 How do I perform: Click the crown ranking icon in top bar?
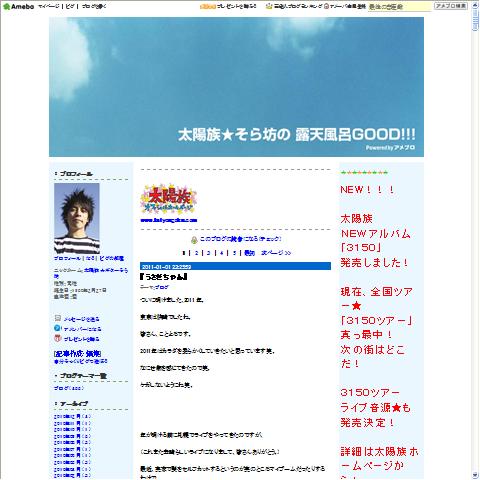click(x=269, y=6)
